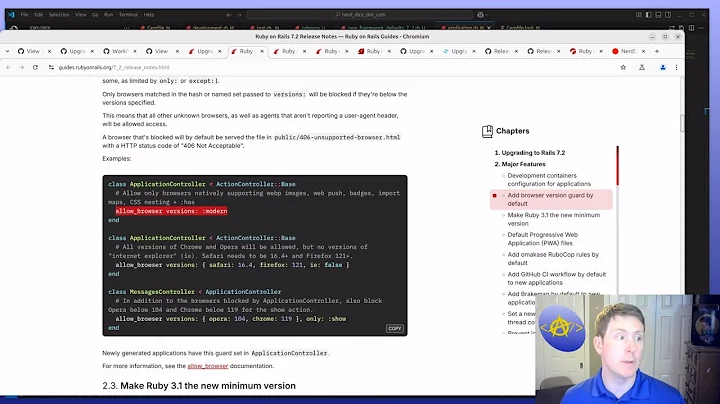Close the active Ruby release notes tab
This screenshot has height=404, width=720.
click(262, 51)
